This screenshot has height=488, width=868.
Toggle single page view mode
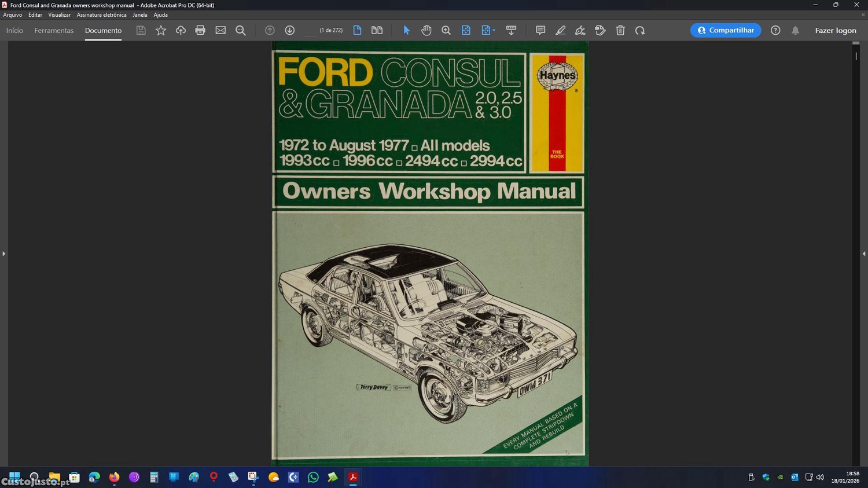coord(357,30)
